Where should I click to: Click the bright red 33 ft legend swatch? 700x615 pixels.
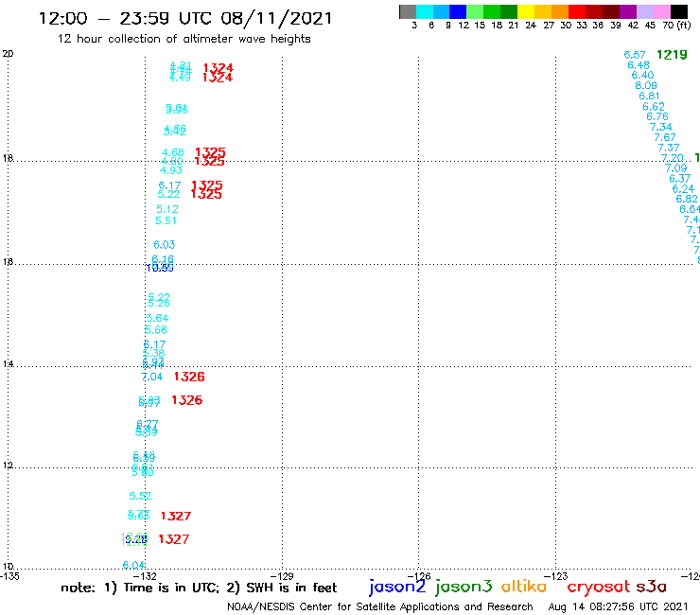click(x=577, y=12)
